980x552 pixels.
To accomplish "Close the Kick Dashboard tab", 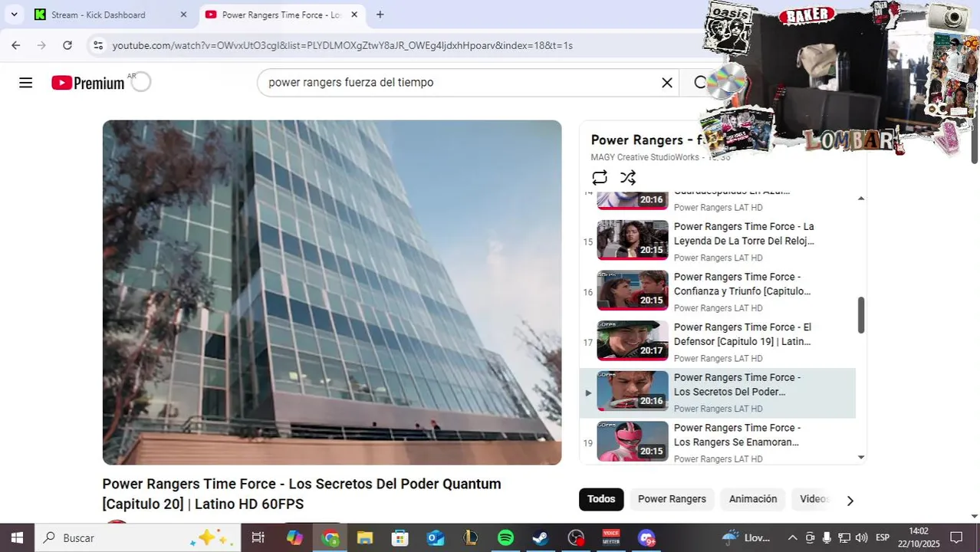I will (x=183, y=15).
